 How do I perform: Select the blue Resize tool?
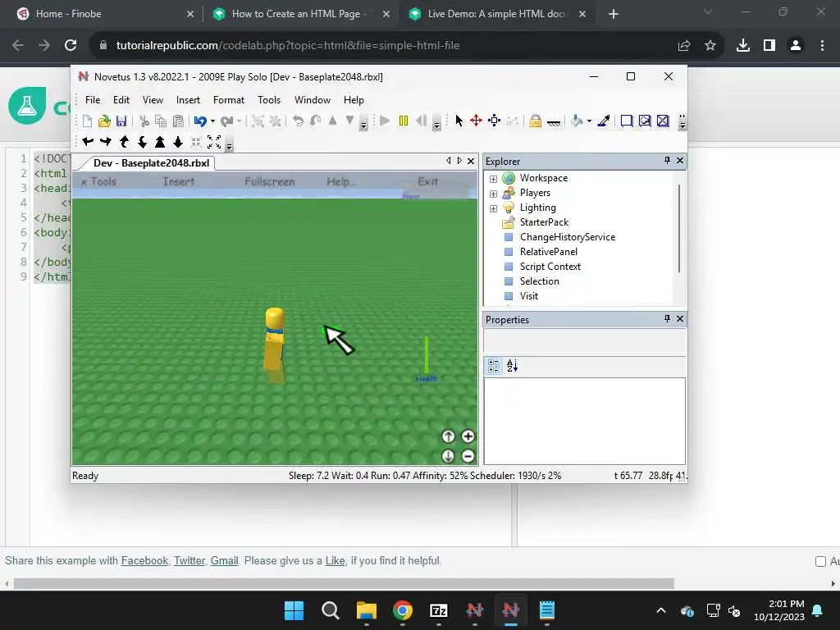(495, 121)
